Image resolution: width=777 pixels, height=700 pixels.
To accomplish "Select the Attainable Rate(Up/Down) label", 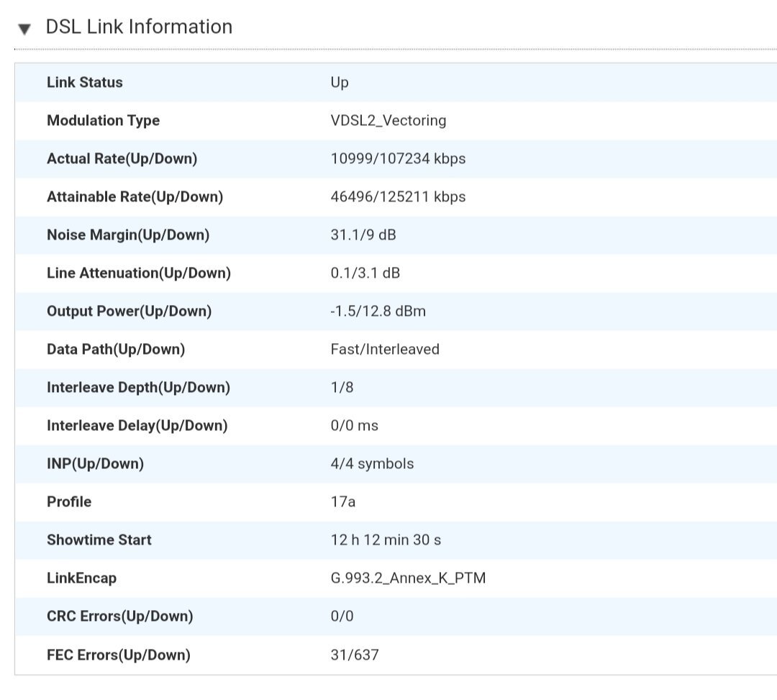I will (x=135, y=196).
